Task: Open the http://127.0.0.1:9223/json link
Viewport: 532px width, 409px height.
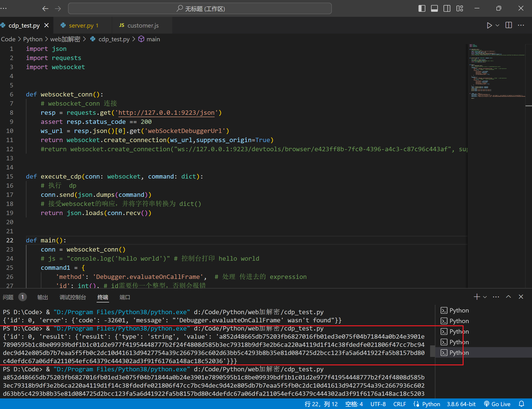Action: 166,113
